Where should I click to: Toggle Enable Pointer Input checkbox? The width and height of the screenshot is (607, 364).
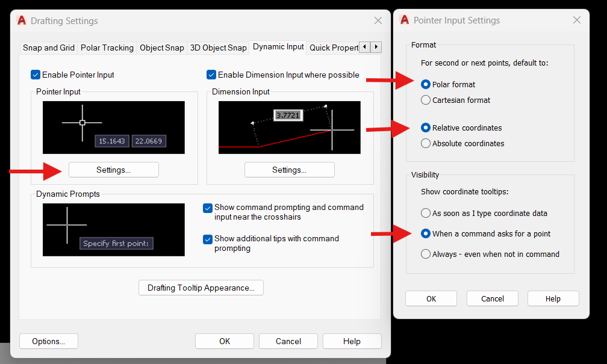click(x=36, y=75)
